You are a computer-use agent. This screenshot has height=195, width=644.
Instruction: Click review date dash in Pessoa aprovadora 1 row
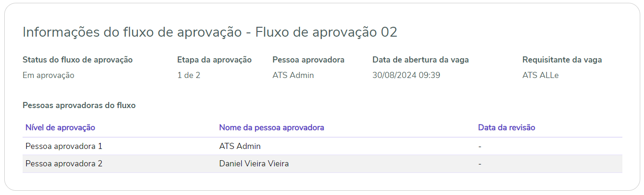click(x=480, y=146)
